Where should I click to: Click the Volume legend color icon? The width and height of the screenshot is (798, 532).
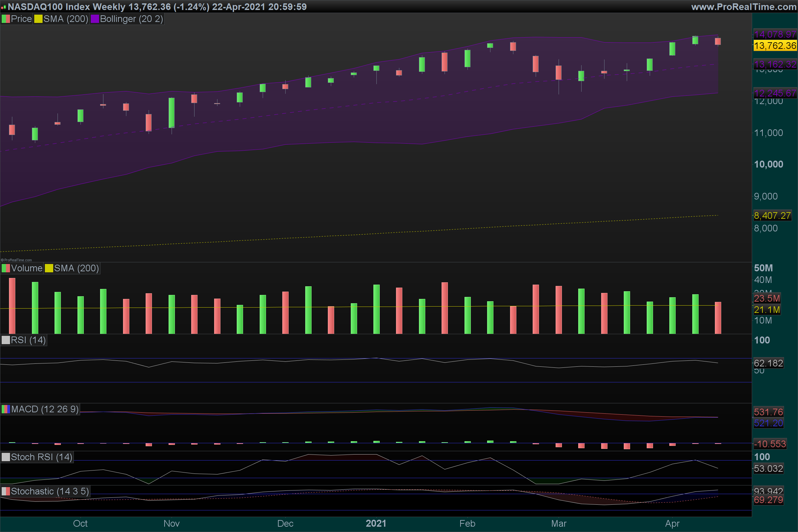[x=6, y=268]
